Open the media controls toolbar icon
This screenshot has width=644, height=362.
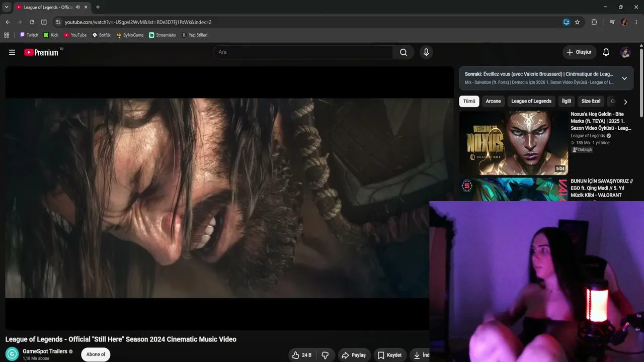point(612,22)
